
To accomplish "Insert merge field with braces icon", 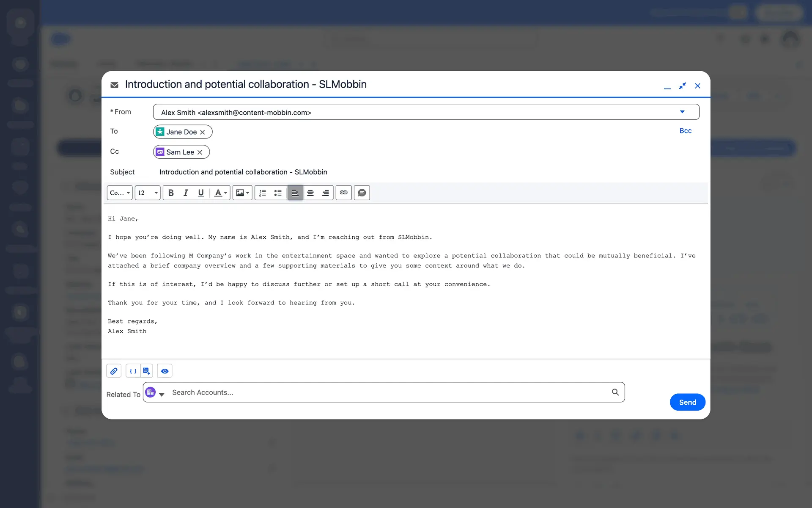I will 133,371.
